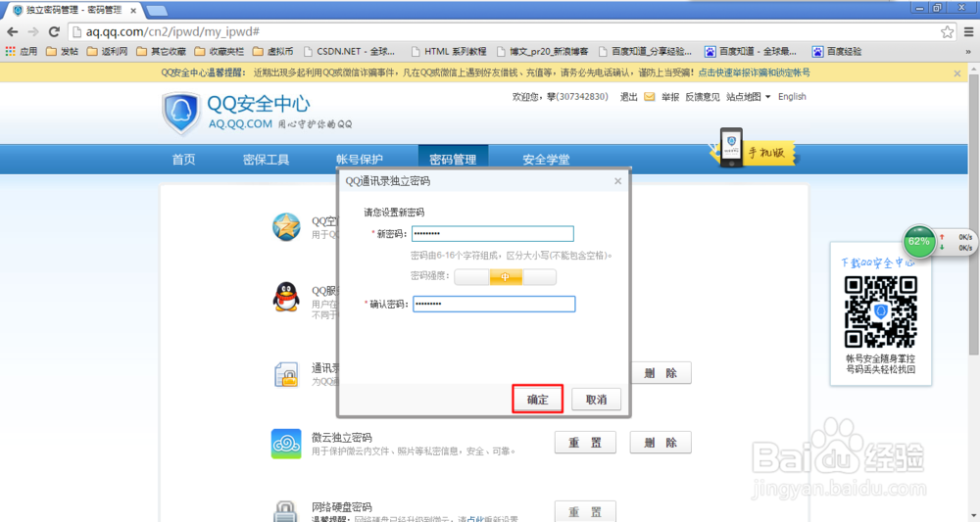Screen dimensions: 980x522
Task: Open the 其它收藏 bookmark folder
Action: [162, 51]
